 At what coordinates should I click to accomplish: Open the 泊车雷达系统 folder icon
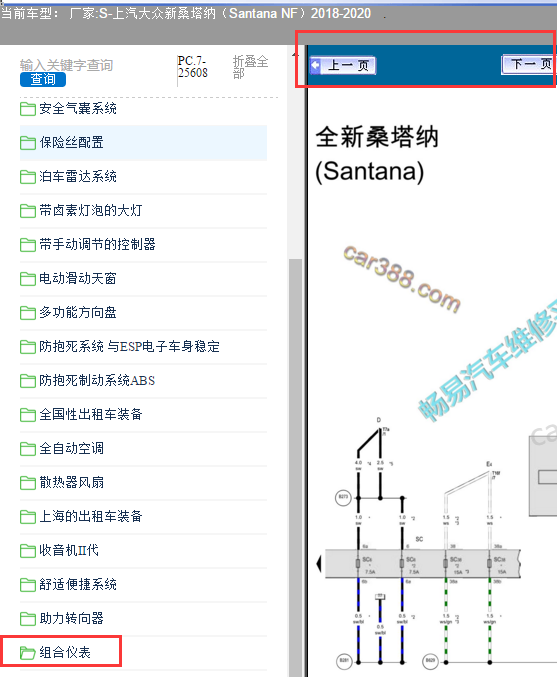tap(28, 177)
